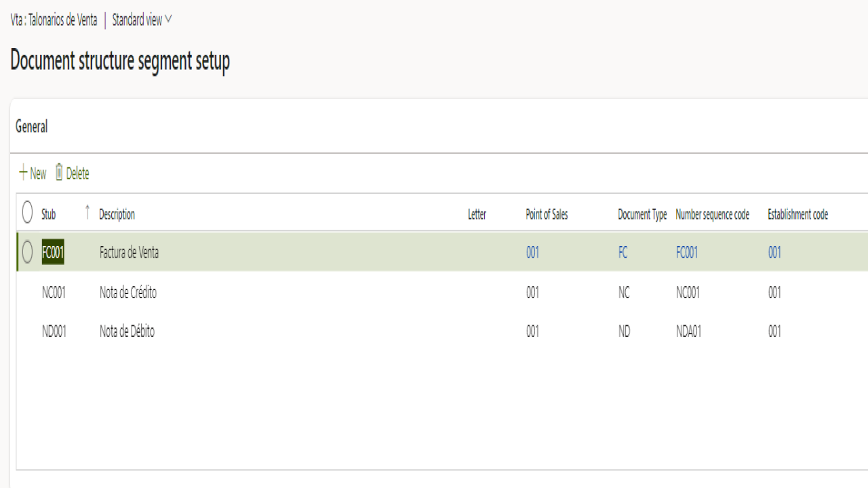Click the Document Type column header
Image resolution: width=868 pixels, height=488 pixels.
(x=642, y=214)
